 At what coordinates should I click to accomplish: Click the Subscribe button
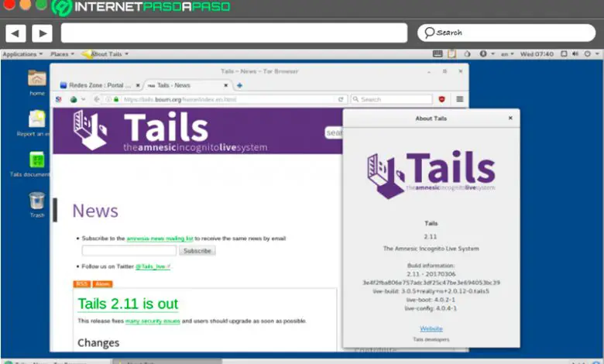(x=197, y=251)
